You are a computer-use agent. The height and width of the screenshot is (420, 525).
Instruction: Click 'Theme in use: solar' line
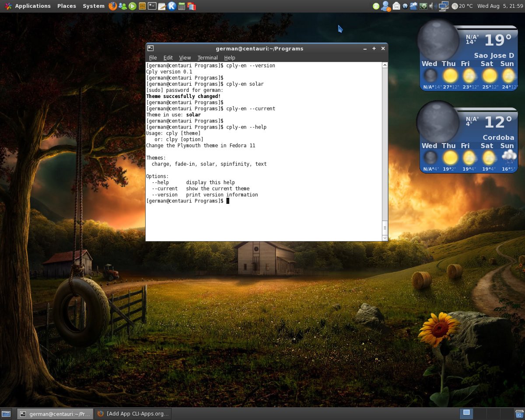(x=173, y=115)
